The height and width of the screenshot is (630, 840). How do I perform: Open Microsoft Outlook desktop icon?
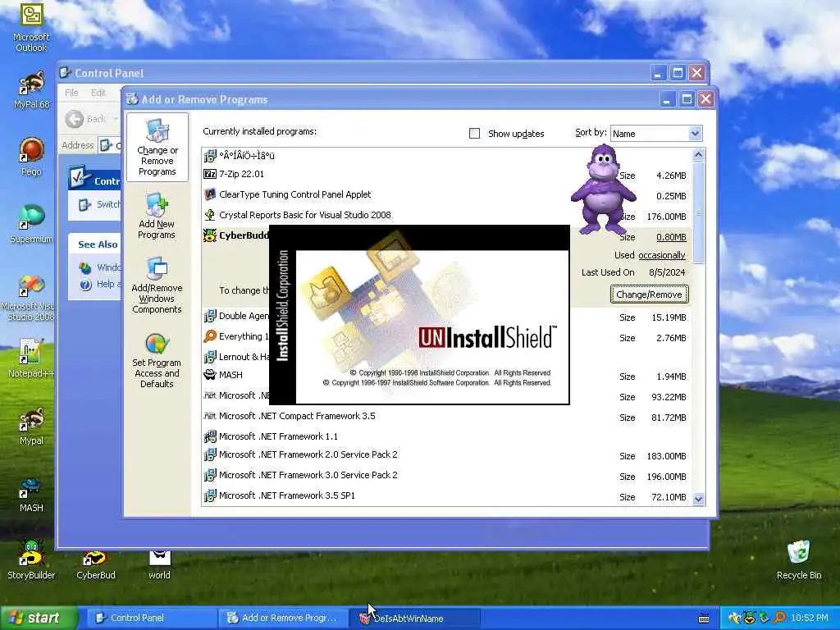point(31,27)
